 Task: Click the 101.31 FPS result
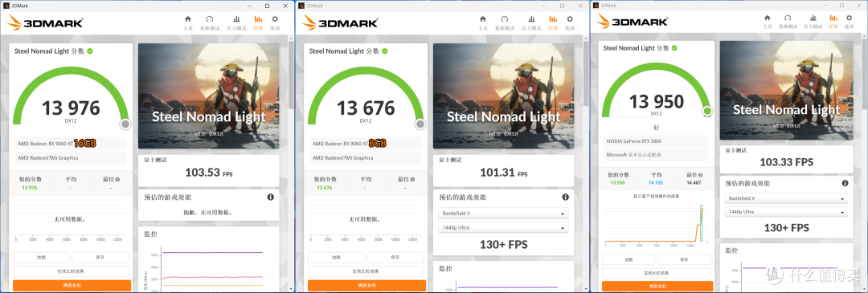point(504,173)
